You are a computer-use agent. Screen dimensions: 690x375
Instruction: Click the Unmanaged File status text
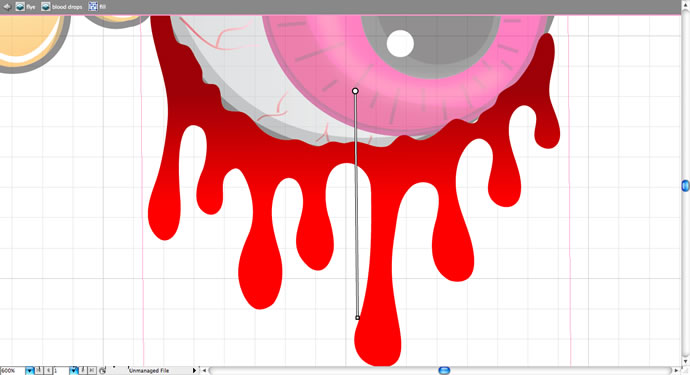click(149, 371)
